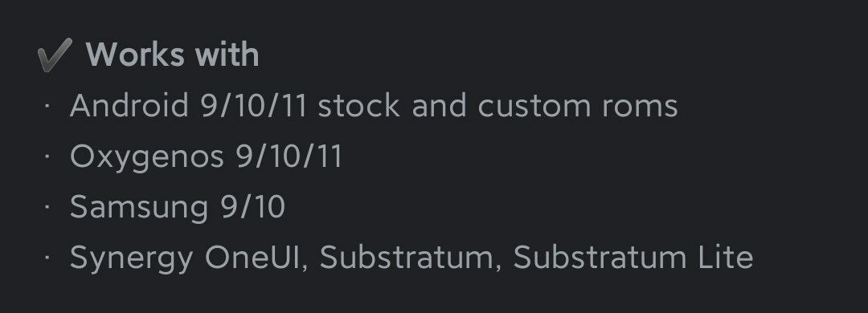Click the word Synergy
This screenshot has height=313, width=868.
click(132, 258)
